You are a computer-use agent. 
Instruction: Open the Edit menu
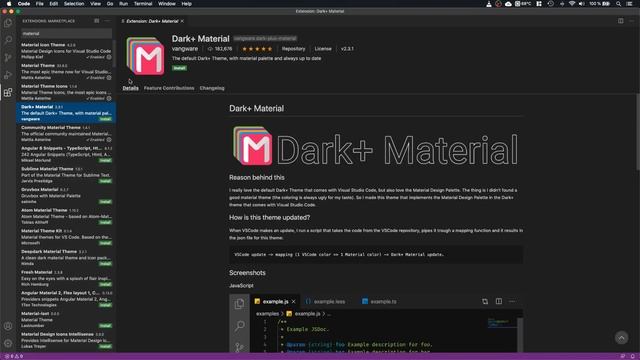(53, 4)
